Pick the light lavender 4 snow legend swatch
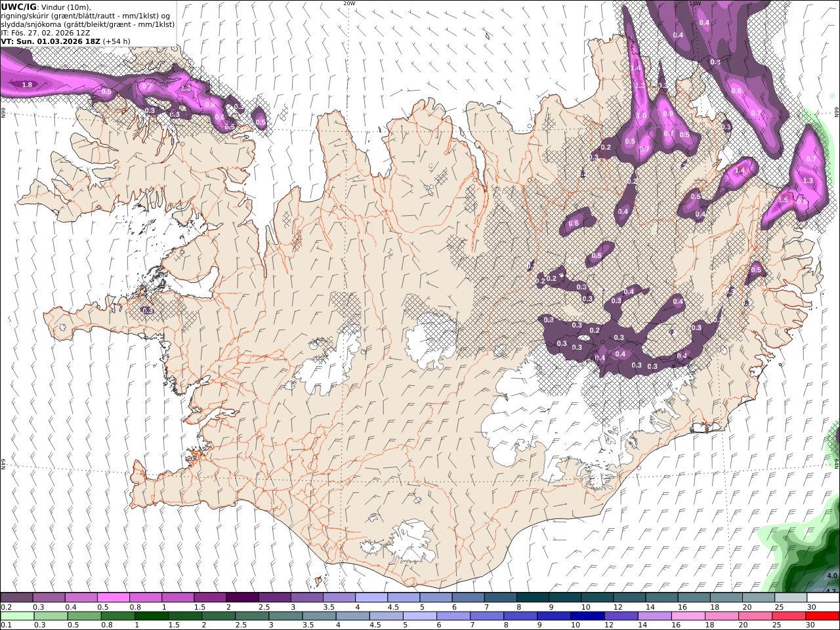The width and height of the screenshot is (840, 630). point(371,598)
